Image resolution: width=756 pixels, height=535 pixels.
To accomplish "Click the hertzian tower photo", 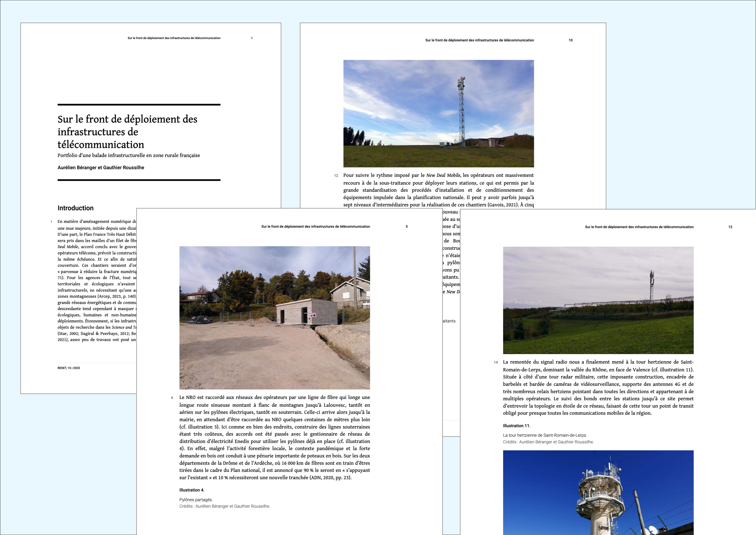I will click(598, 493).
